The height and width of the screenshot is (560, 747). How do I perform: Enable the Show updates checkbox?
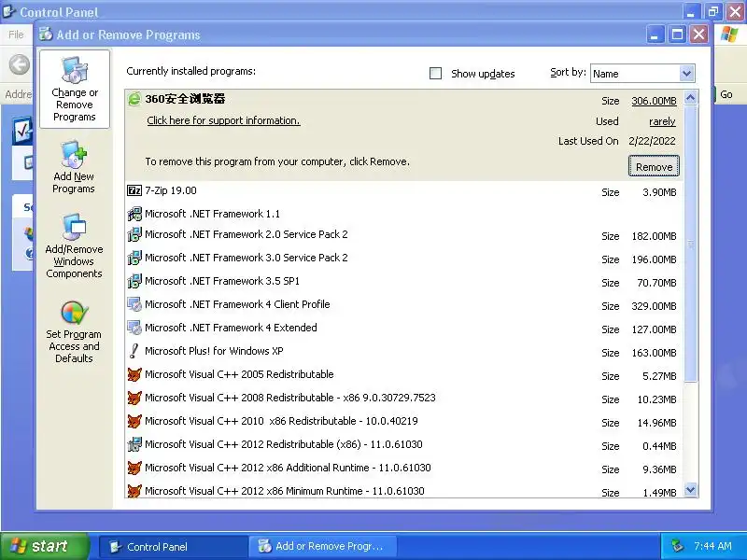coord(435,74)
